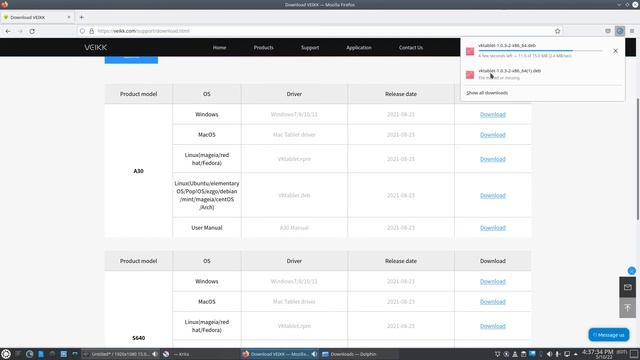Viewport: 640px width, 360px height.
Task: Show hidden system tray icons arrow
Action: pyautogui.click(x=576, y=354)
